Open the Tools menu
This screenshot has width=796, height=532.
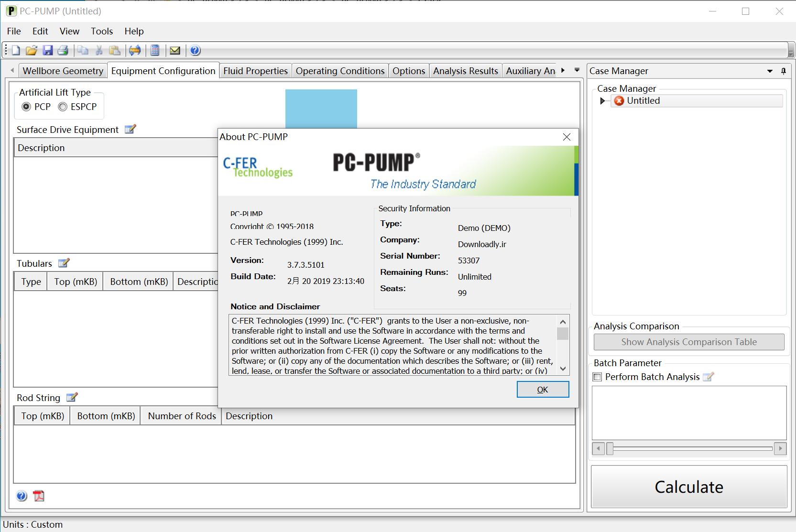(x=101, y=31)
